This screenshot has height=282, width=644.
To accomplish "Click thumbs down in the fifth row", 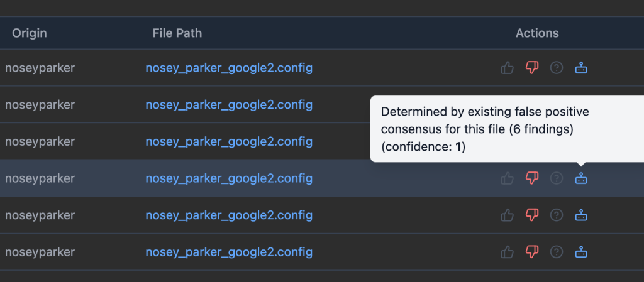I will point(532,215).
